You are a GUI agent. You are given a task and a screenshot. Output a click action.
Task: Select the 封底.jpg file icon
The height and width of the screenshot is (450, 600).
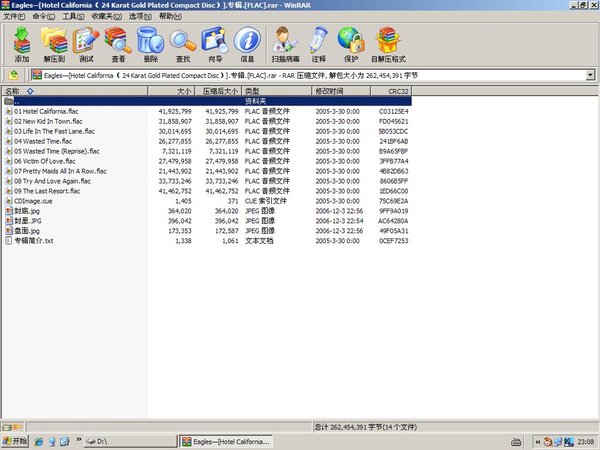pyautogui.click(x=9, y=211)
